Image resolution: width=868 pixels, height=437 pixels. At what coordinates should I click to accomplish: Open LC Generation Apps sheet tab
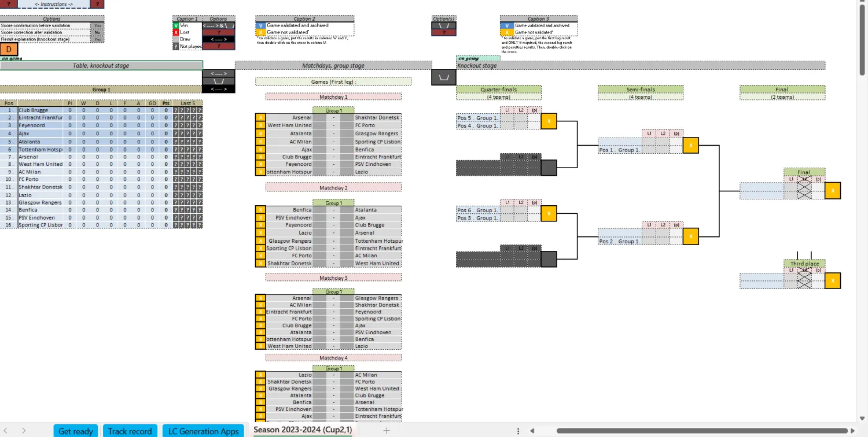click(x=203, y=431)
